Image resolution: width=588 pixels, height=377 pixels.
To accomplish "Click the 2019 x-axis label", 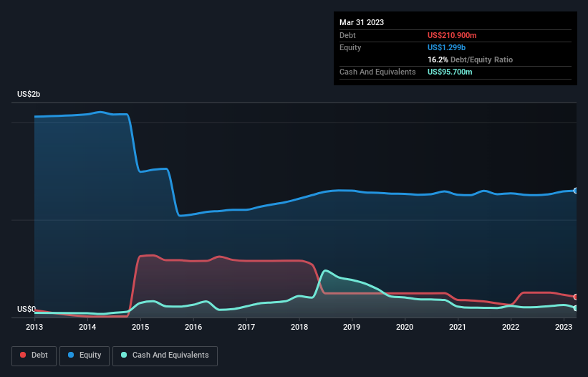I will click(352, 327).
